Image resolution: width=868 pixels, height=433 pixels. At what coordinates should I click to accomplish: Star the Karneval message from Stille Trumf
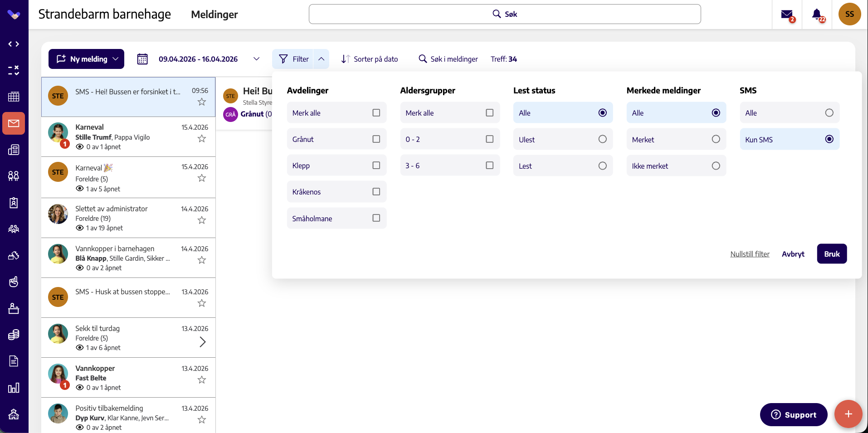pos(202,139)
